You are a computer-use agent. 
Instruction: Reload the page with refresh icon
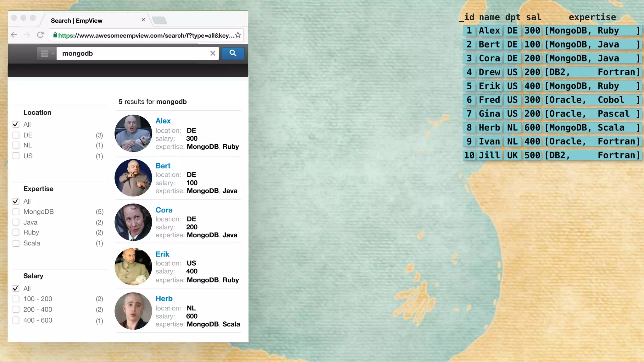(x=40, y=35)
